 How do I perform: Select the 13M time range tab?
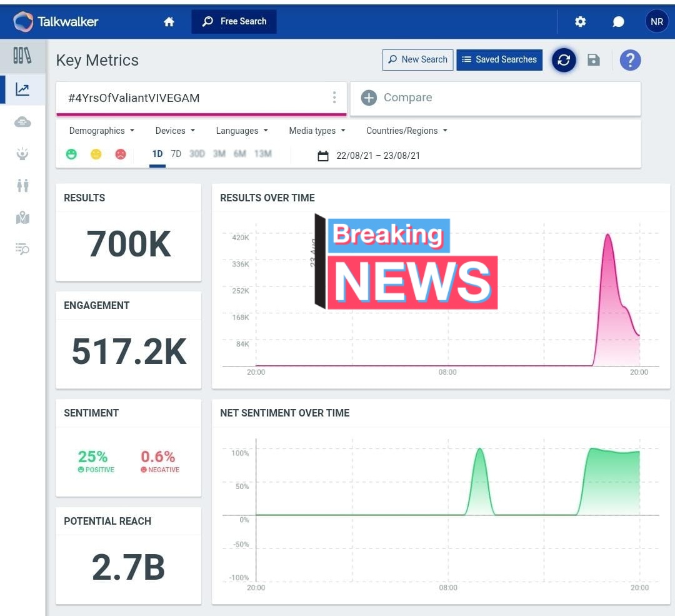coord(263,154)
